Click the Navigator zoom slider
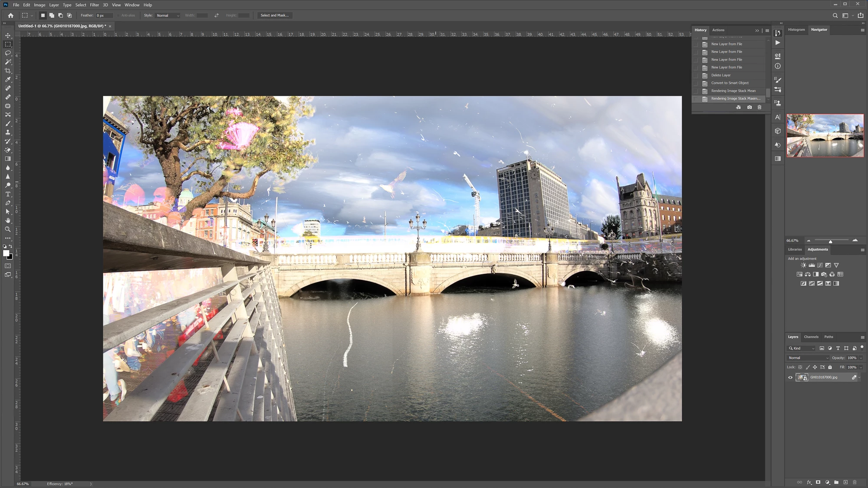Image resolution: width=868 pixels, height=488 pixels. [x=831, y=240]
